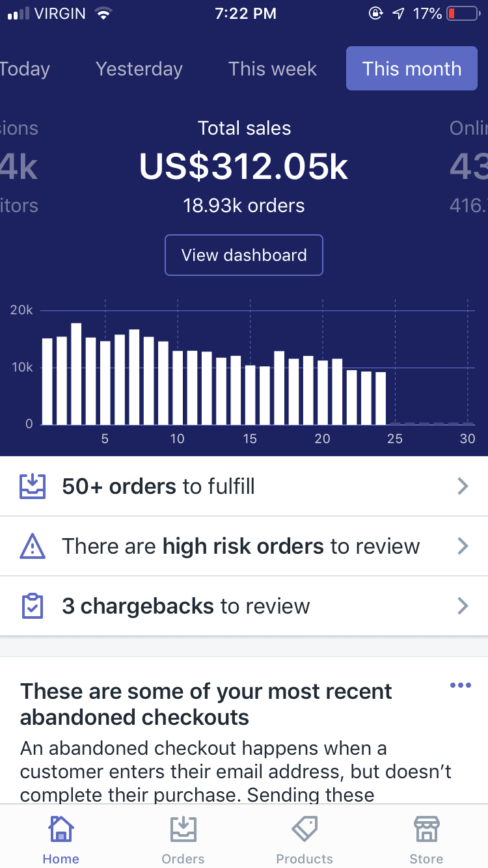
Task: Open the Orders inbox icon
Action: 183,830
